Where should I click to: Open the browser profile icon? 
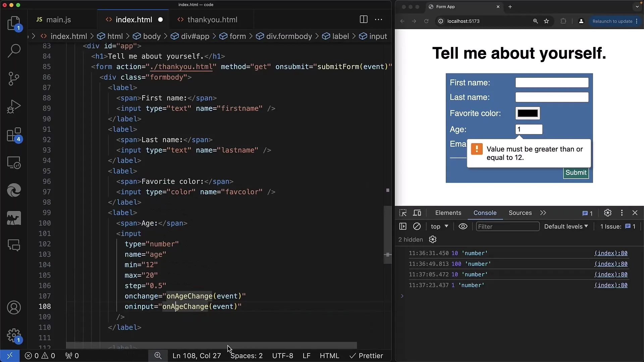581,21
